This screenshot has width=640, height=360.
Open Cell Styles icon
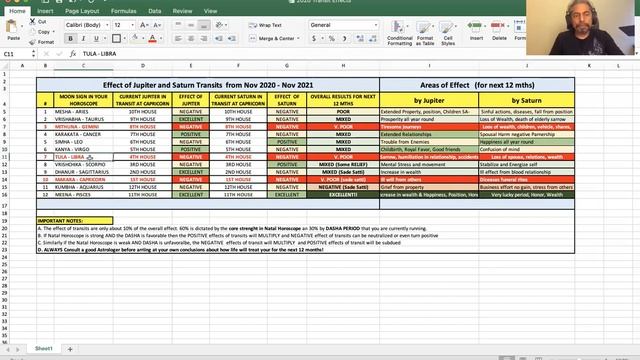click(447, 27)
